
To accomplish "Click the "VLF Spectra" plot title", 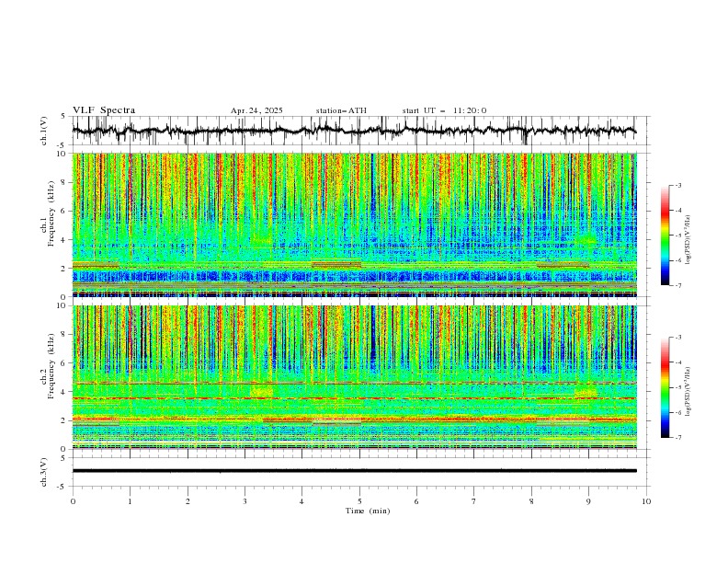I will (x=104, y=110).
